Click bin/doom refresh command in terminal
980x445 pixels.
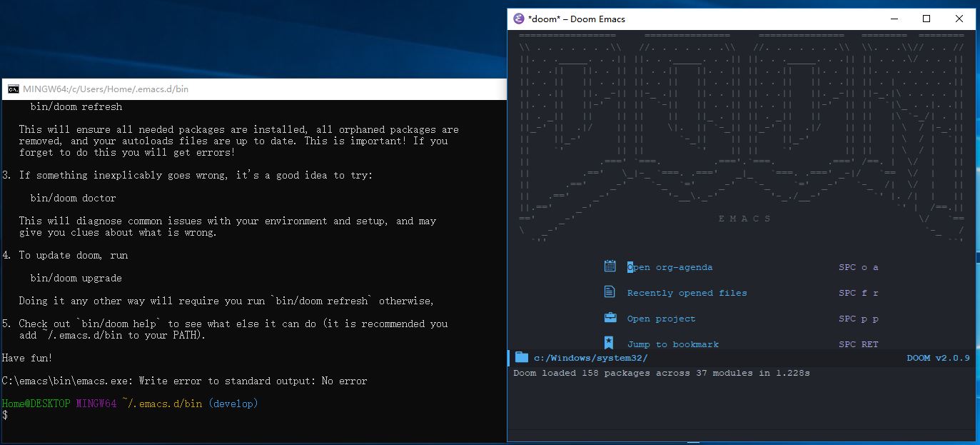pyautogui.click(x=76, y=106)
